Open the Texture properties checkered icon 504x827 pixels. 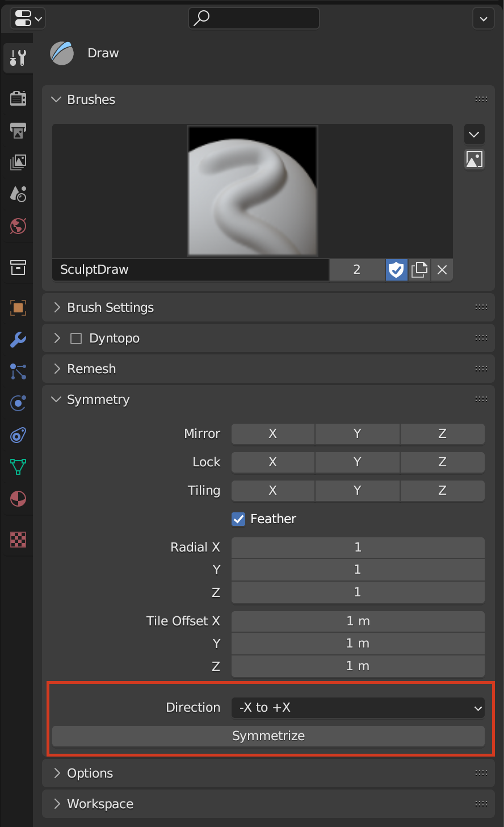tap(18, 540)
